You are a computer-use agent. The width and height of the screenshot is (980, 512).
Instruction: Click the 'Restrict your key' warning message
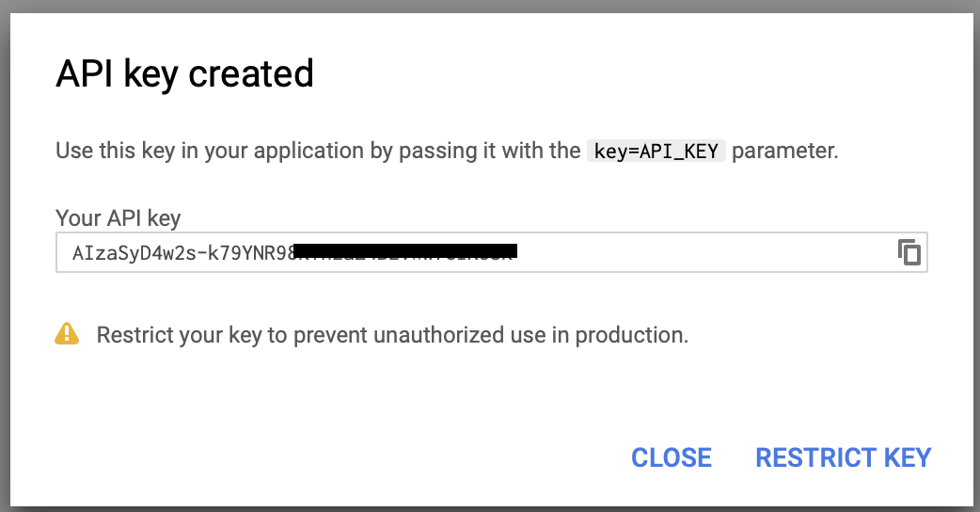[392, 335]
